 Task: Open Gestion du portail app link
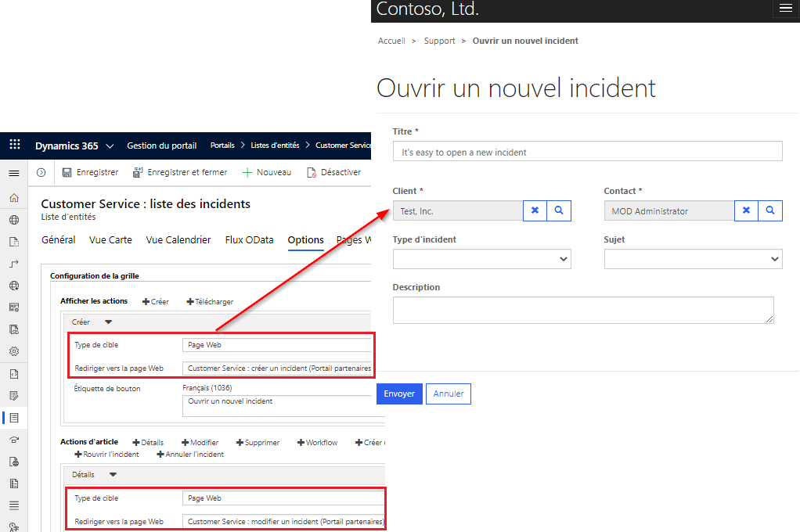click(162, 146)
